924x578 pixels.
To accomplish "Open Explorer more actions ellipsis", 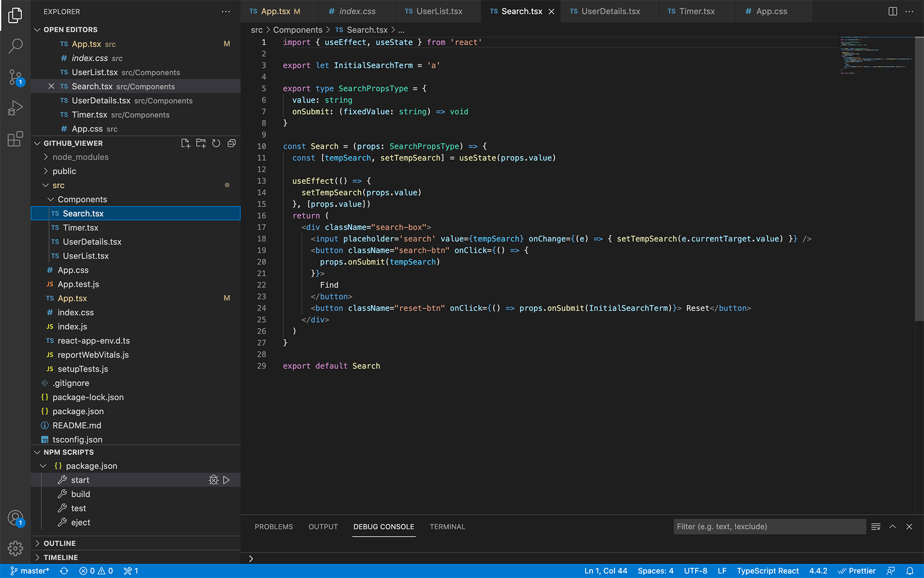I will coord(226,11).
